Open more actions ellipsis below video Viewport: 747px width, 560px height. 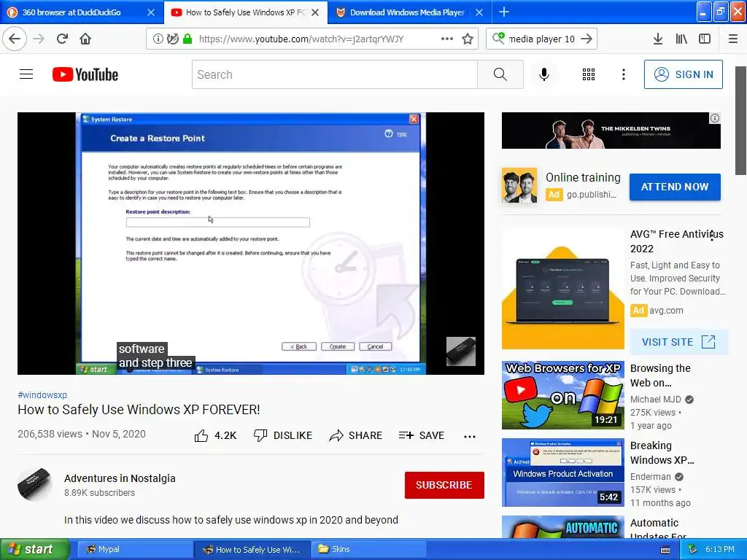470,436
